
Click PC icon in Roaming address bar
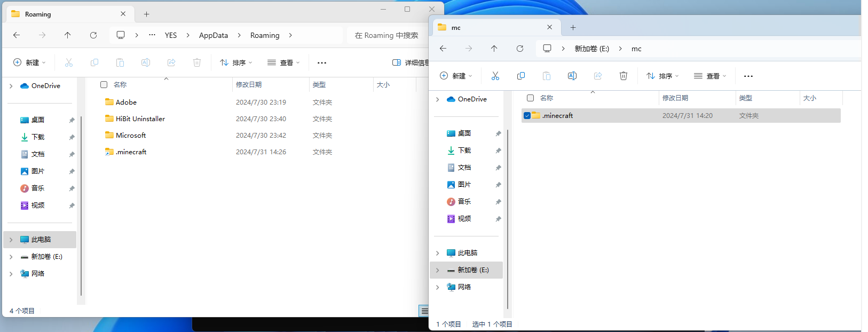tap(121, 35)
